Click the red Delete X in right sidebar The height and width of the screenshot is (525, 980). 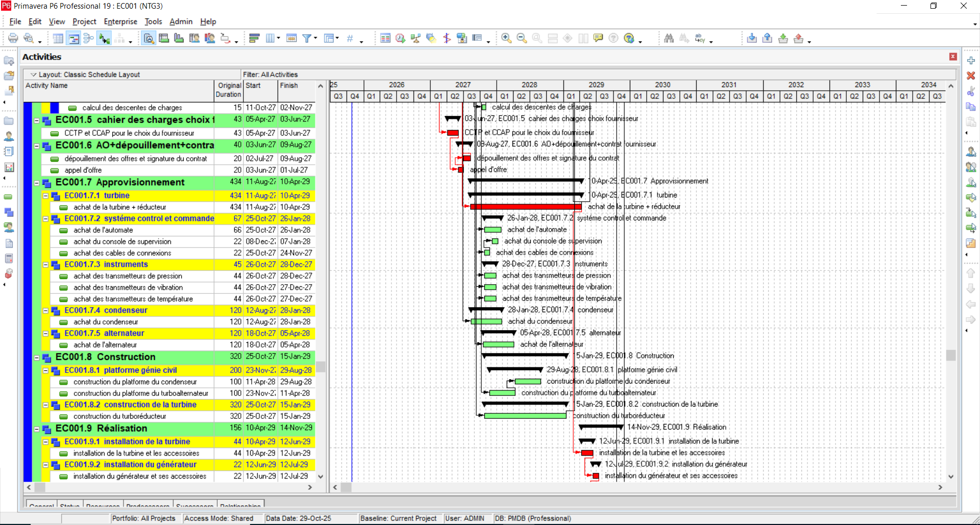click(x=971, y=76)
